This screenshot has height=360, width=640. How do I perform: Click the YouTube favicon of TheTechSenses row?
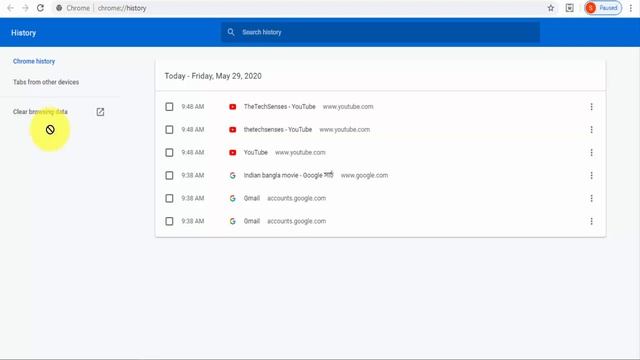[232, 107]
